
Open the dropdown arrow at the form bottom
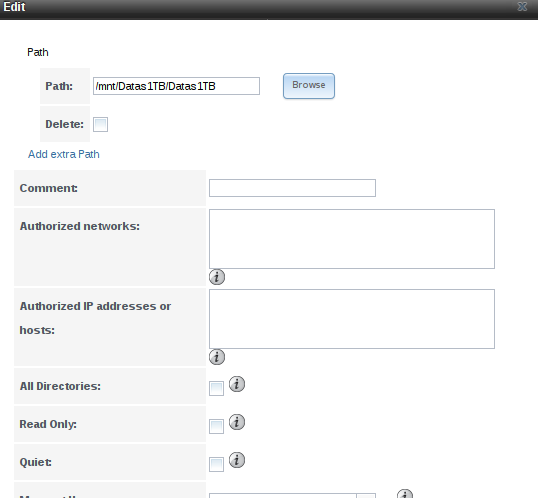tap(366, 496)
